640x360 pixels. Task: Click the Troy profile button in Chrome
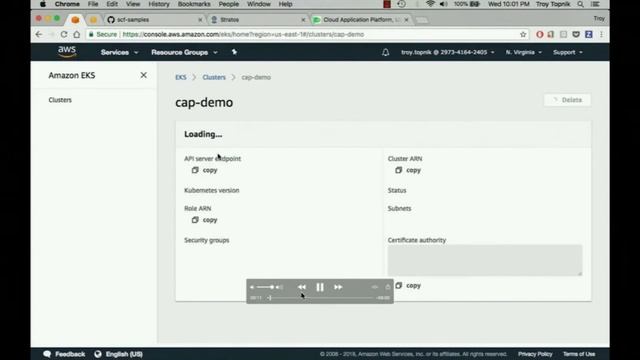[599, 18]
